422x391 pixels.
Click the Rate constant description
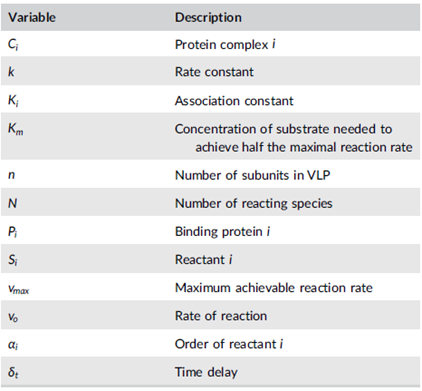(214, 72)
